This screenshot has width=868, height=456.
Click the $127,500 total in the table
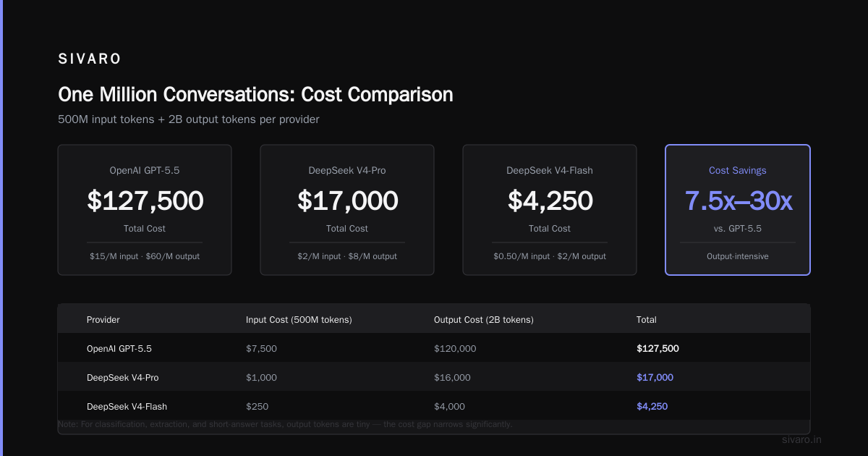[658, 348]
